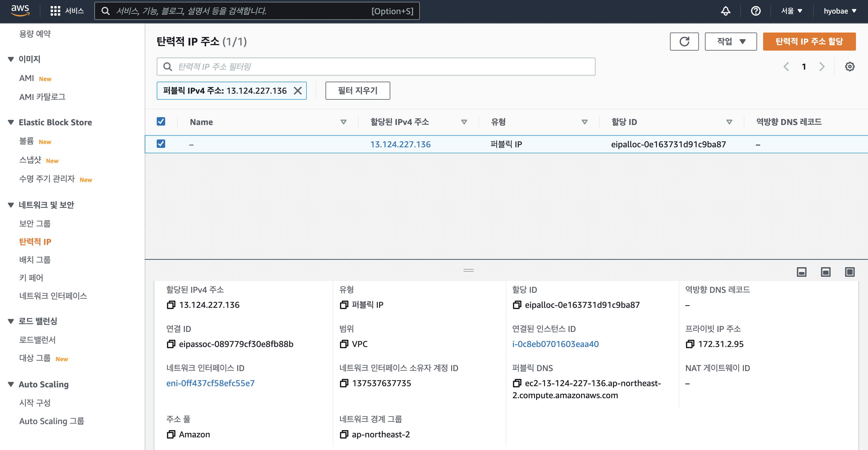Uncheck the 13.124.227.136 row checkbox
Viewport: 868px width, 450px height.
point(161,144)
